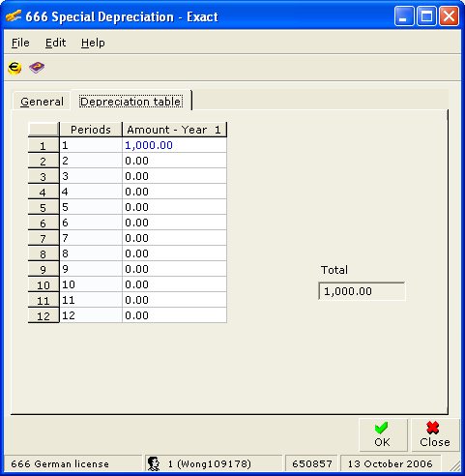This screenshot has width=465, height=476.
Task: Open the File menu
Action: tap(20, 43)
